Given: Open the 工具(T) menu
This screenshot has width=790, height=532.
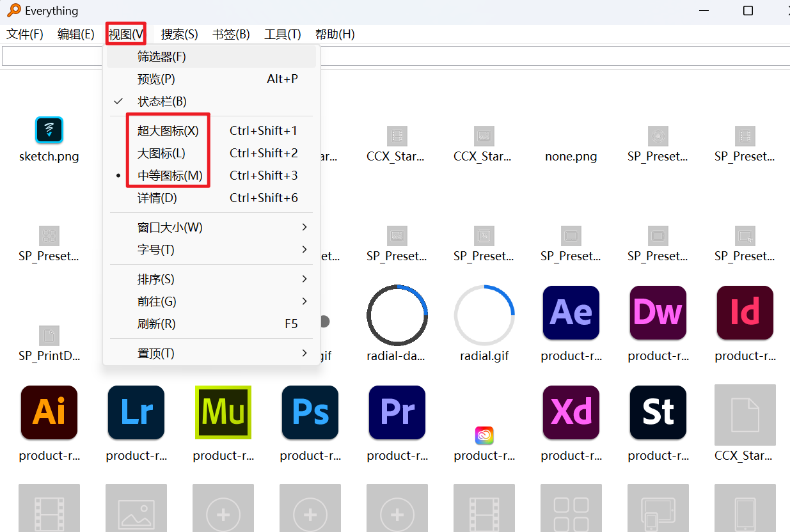Looking at the screenshot, I should click(283, 34).
